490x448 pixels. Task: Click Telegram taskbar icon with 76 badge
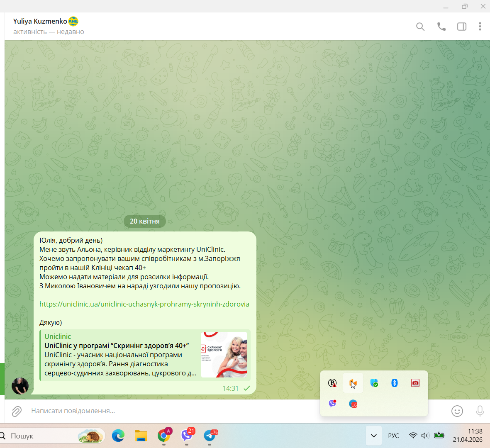210,435
